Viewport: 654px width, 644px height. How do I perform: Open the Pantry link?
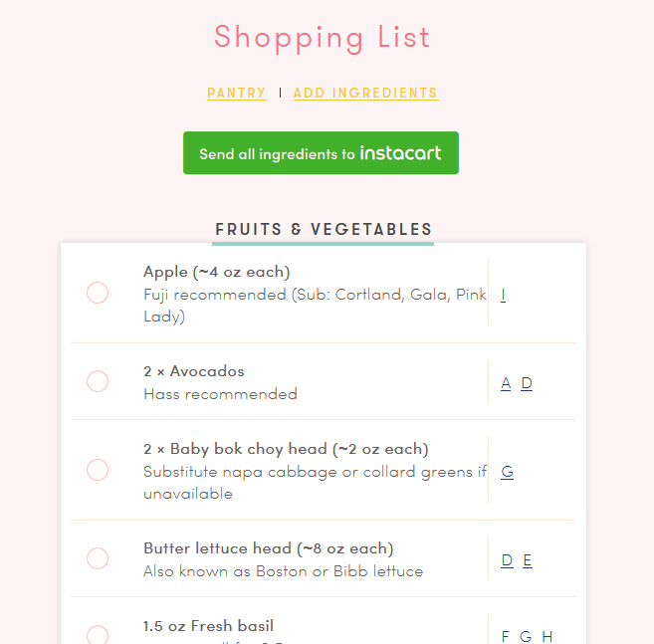click(237, 94)
